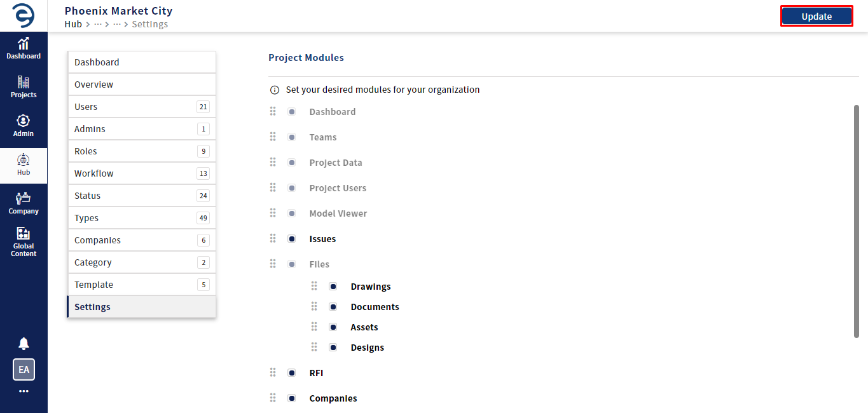Viewport: 868px width, 413px height.
Task: Disable the Companies module checkbox
Action: click(x=292, y=398)
